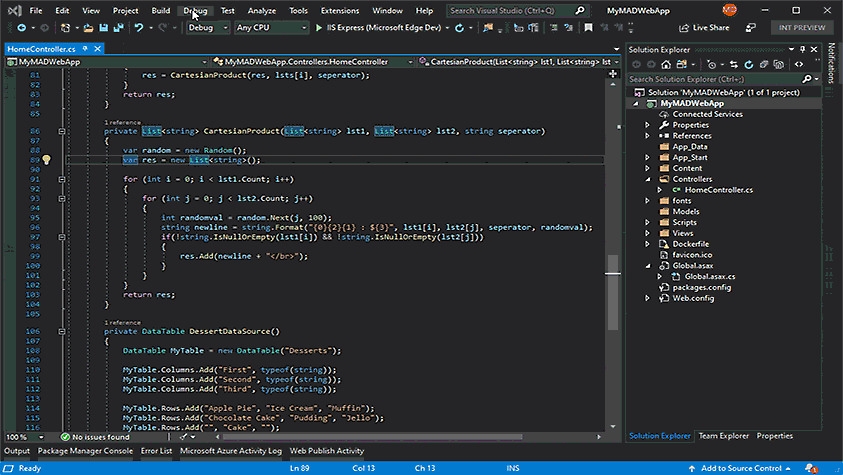Viewport: 843px width, 475px height.
Task: Open the Analyze menu
Action: (262, 10)
